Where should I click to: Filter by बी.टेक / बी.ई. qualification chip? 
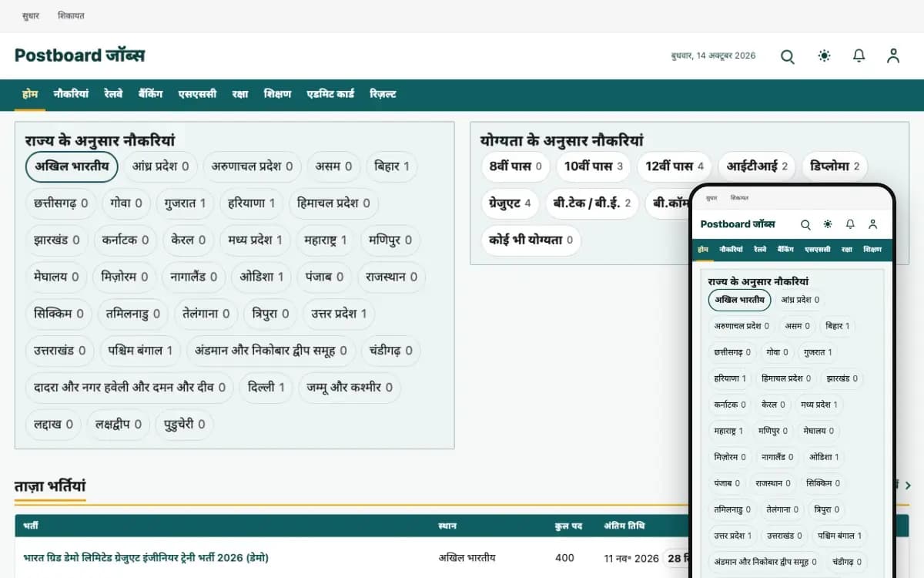pyautogui.click(x=592, y=203)
